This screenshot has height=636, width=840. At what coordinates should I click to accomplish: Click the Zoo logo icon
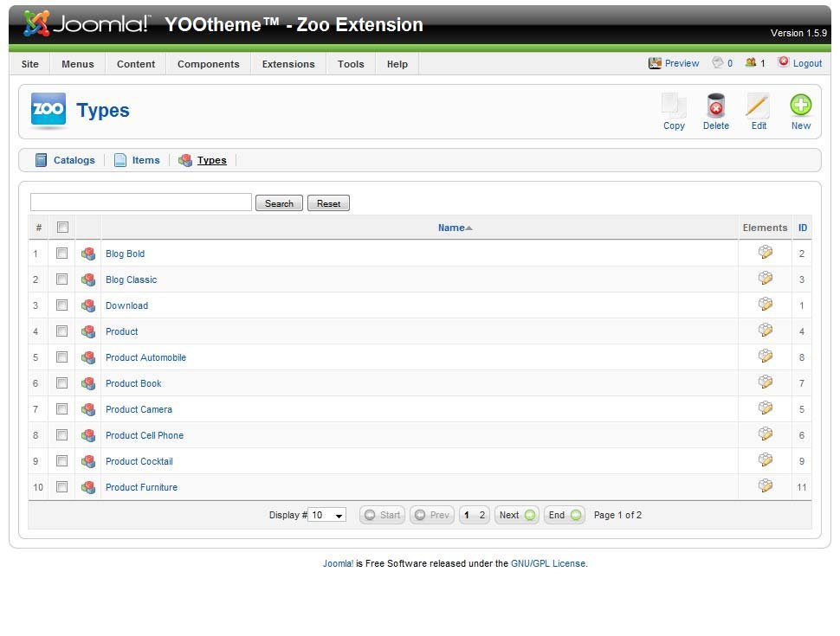(48, 109)
